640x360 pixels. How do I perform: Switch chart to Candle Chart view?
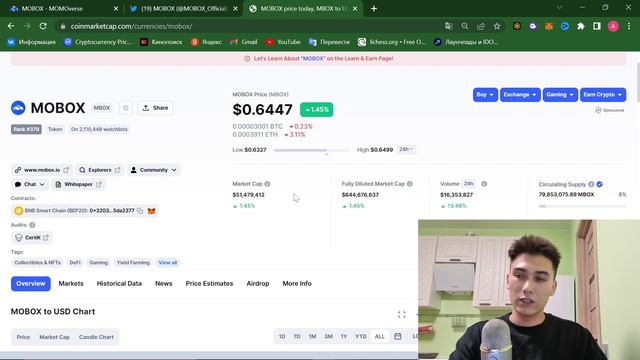(x=96, y=337)
